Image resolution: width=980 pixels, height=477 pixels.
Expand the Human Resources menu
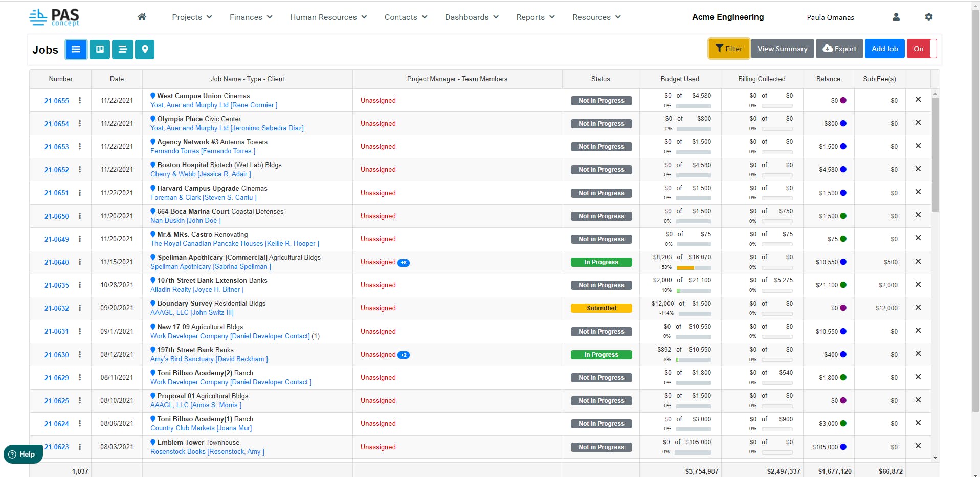[x=328, y=17]
